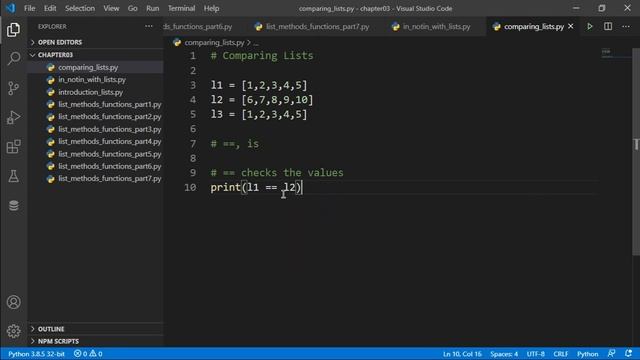This screenshot has height=360, width=640.
Task: Open the Edit menu
Action: point(50,8)
